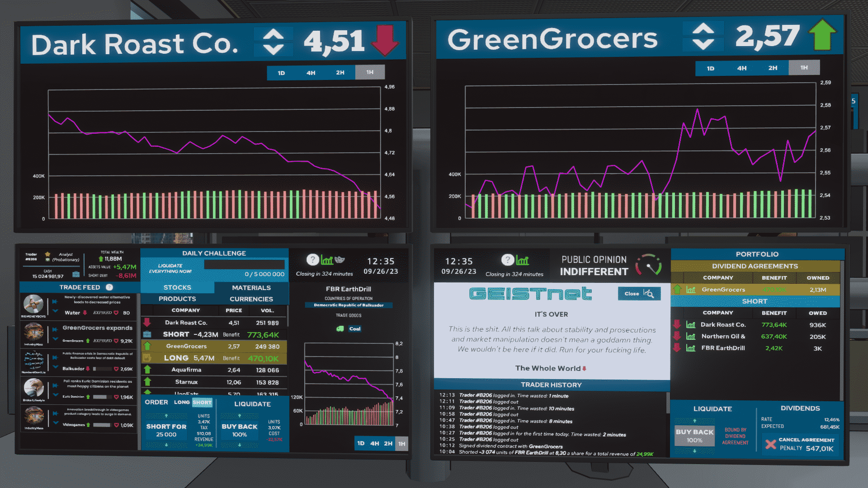
Task: Select 1D range on FBR EarthDrill chart
Action: [x=361, y=443]
